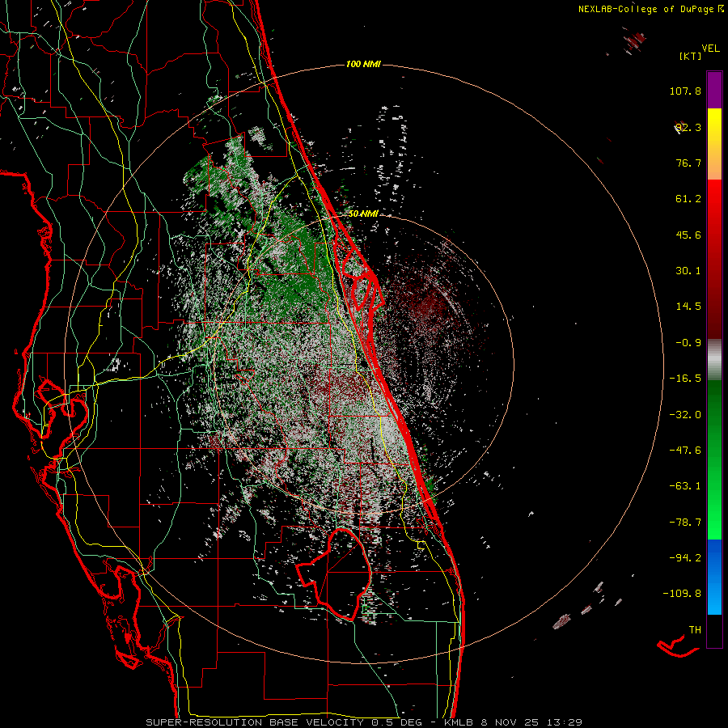
Task: Select the 30.1 value on the velocity scale
Action: pos(688,271)
